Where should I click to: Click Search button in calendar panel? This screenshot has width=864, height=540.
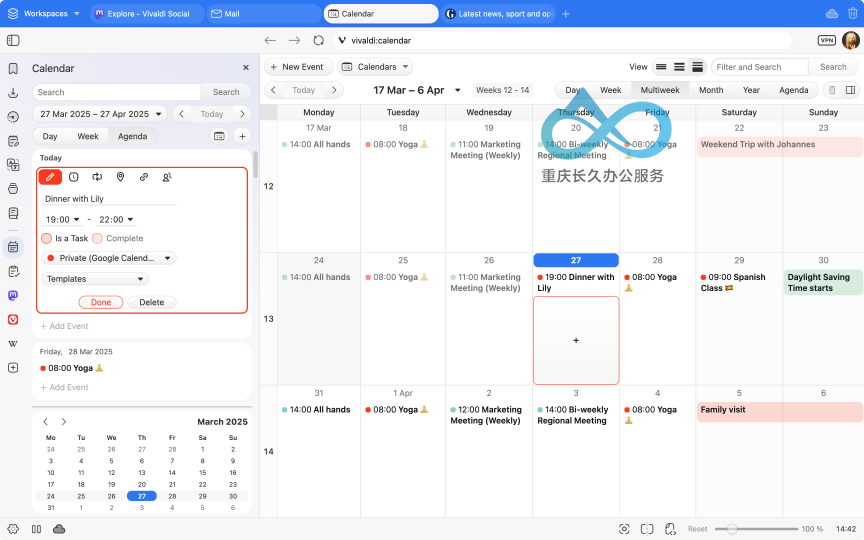pos(226,92)
